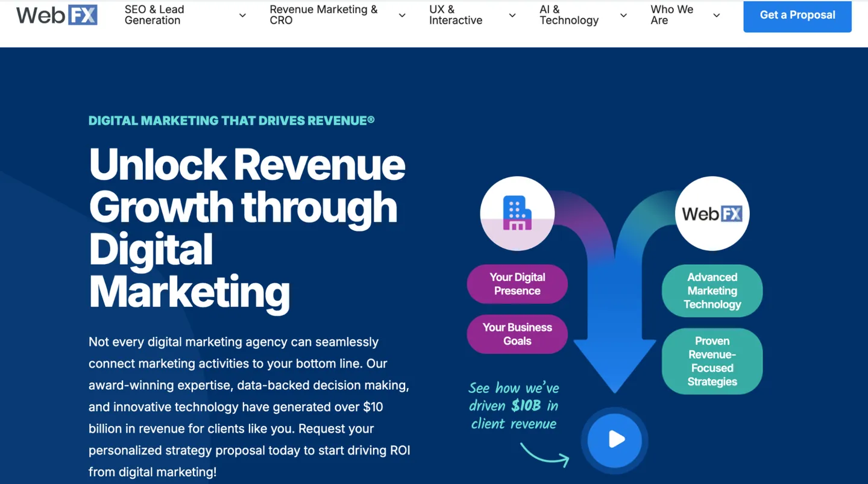
Task: Click the blue building icon circle
Action: point(517,213)
